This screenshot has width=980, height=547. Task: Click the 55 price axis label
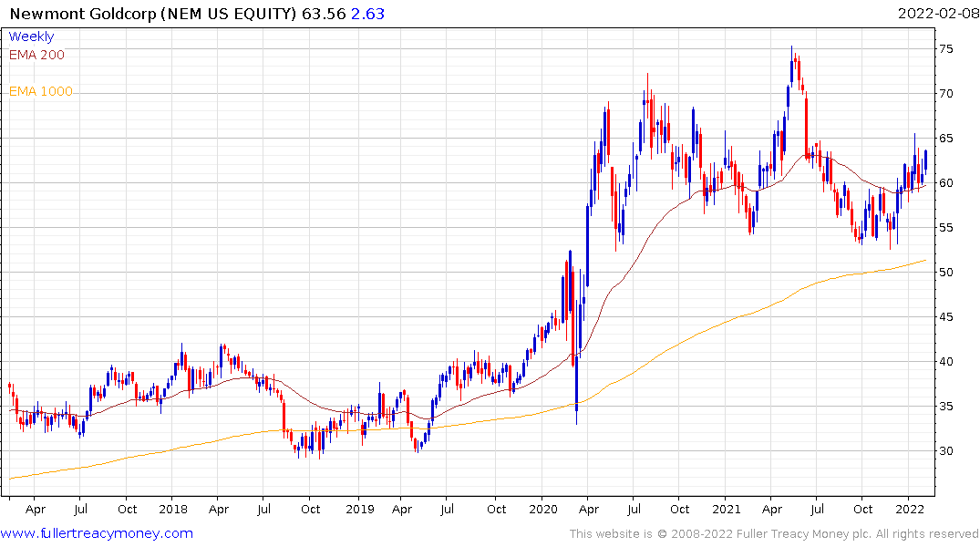[945, 228]
